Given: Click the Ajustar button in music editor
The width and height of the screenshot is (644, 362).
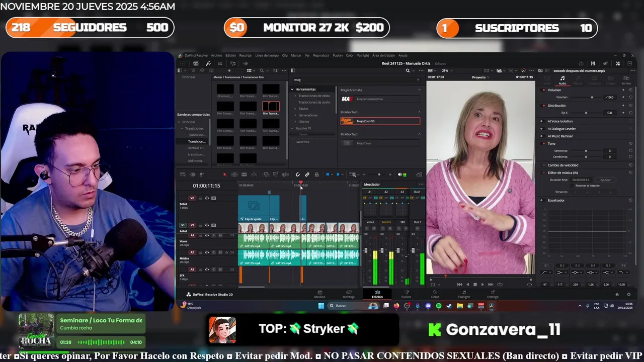Looking at the screenshot, I should tap(605, 179).
